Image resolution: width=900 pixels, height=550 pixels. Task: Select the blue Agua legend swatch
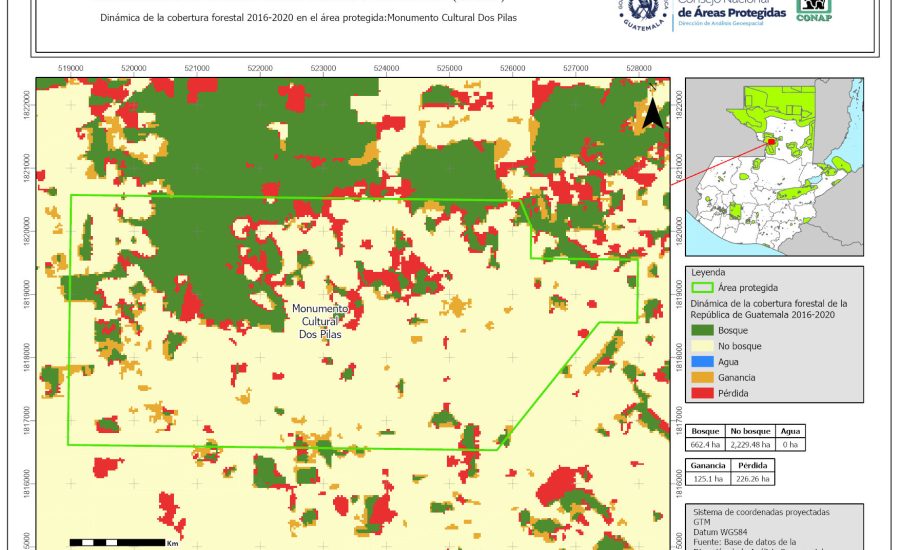pyautogui.click(x=702, y=361)
